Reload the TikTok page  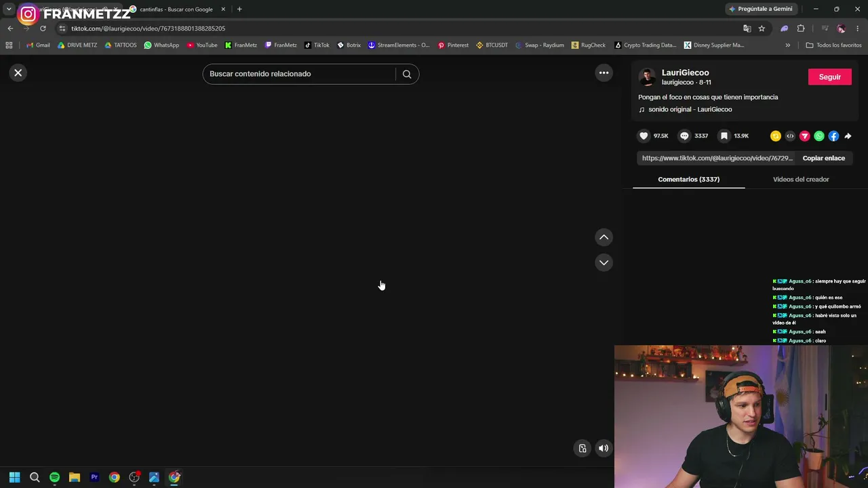pos(43,28)
